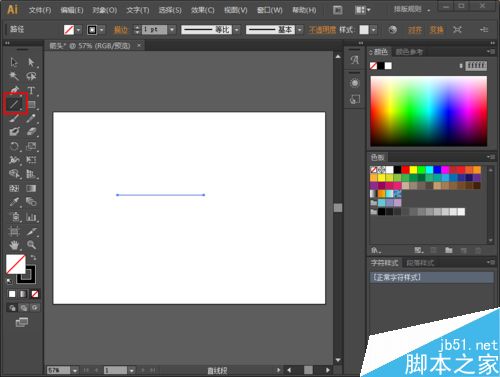Enable Draw Inside mode
Screen dimensions: 500x377
pyautogui.click(x=35, y=308)
